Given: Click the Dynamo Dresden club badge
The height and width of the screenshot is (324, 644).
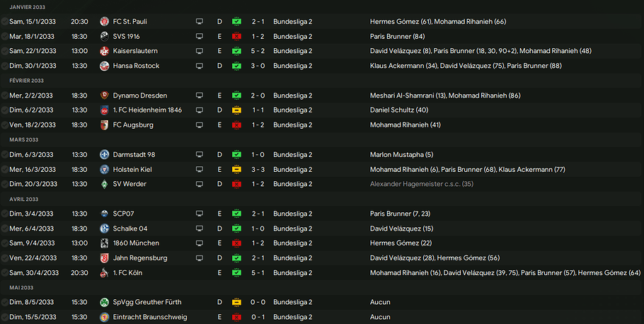Looking at the screenshot, I should 104,96.
